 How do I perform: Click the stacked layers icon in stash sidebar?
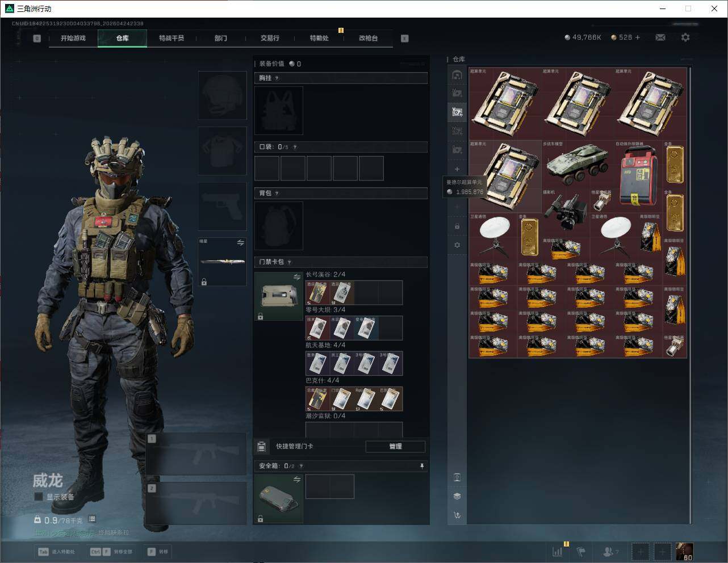pyautogui.click(x=457, y=496)
